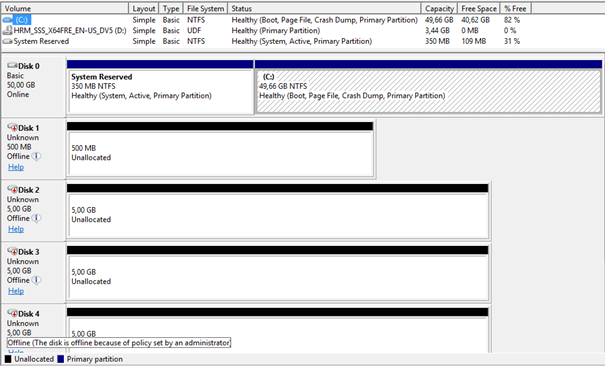Click the 3,44 GB capacity cell
This screenshot has width=605, height=366.
(x=437, y=30)
